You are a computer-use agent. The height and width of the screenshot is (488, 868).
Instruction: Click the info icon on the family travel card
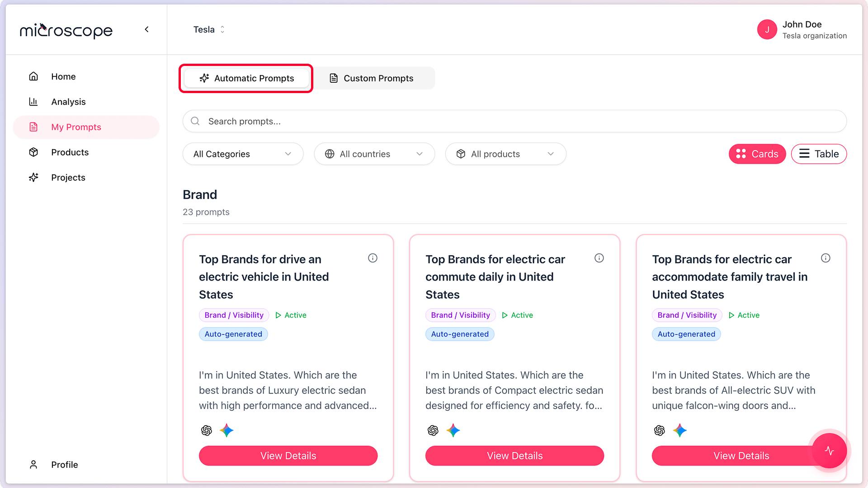pos(826,258)
